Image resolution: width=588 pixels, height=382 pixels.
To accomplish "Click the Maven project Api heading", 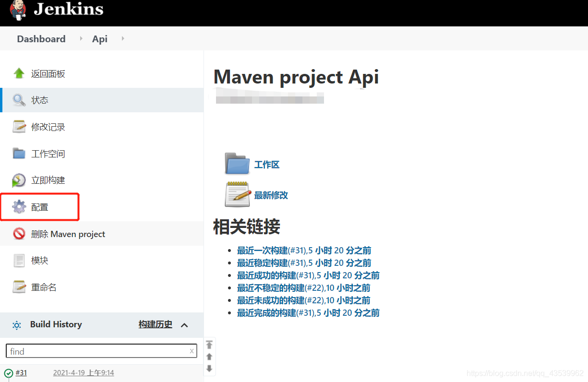I will 296,77.
